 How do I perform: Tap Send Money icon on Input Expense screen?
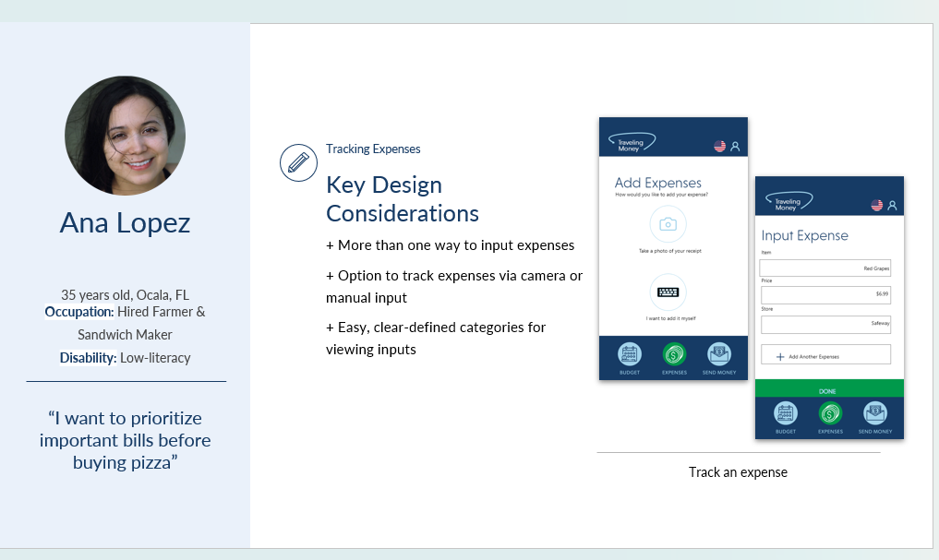[x=875, y=413]
